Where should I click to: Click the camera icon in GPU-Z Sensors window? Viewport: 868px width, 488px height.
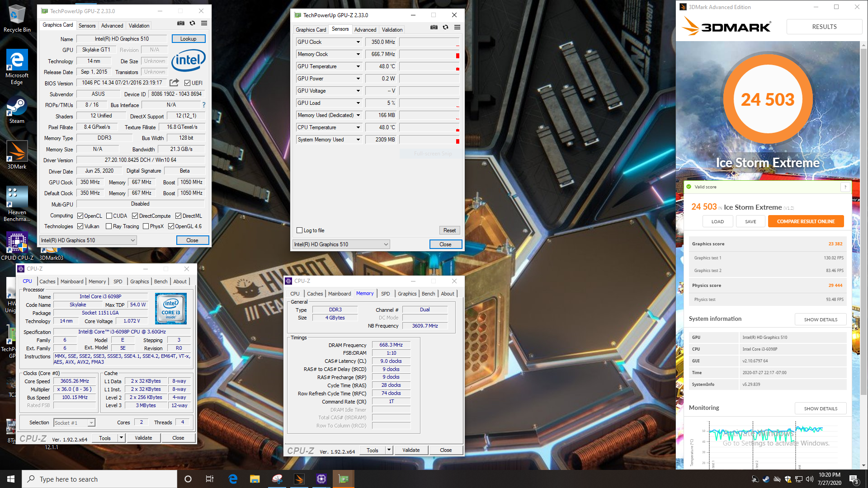[x=434, y=27]
